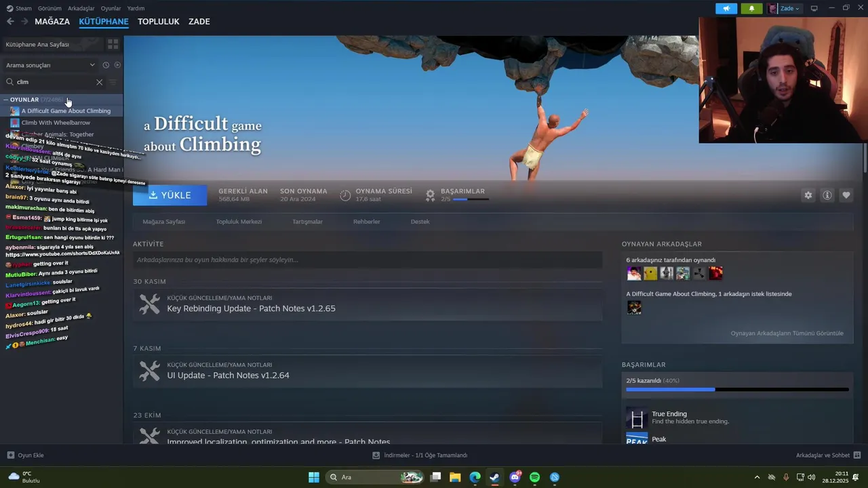
Task: Open File Explorer from the taskbar
Action: pos(455,477)
